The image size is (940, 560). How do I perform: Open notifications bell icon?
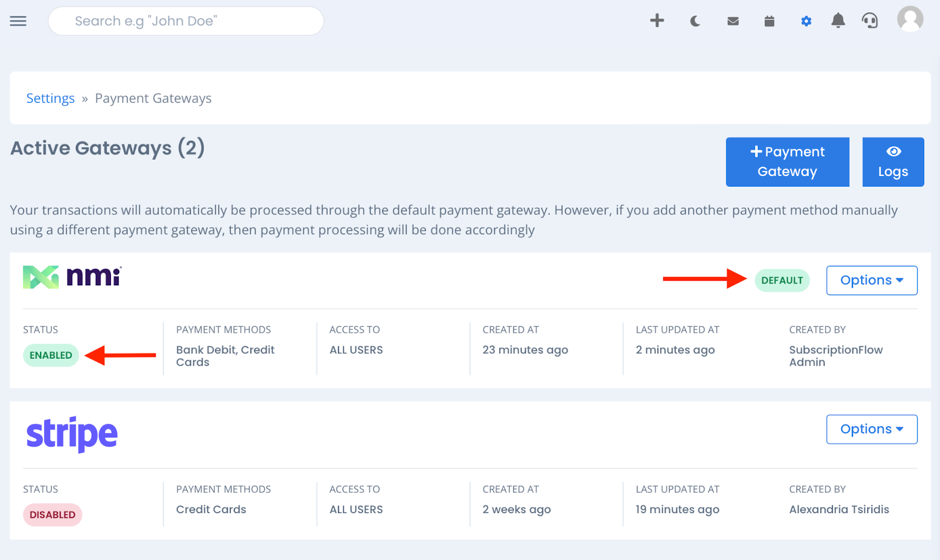click(838, 21)
